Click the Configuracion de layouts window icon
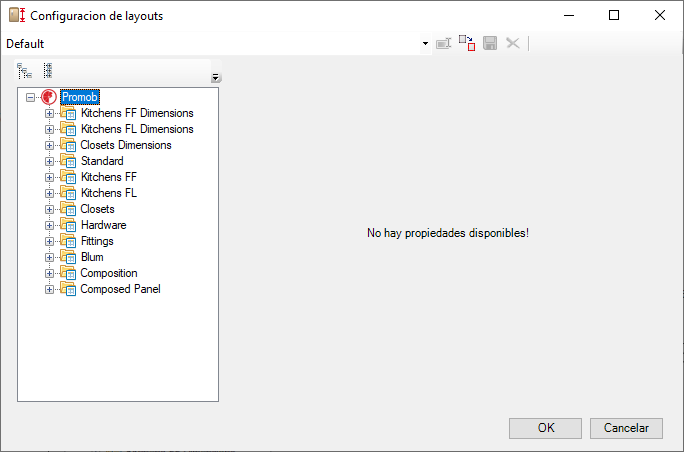 point(17,15)
